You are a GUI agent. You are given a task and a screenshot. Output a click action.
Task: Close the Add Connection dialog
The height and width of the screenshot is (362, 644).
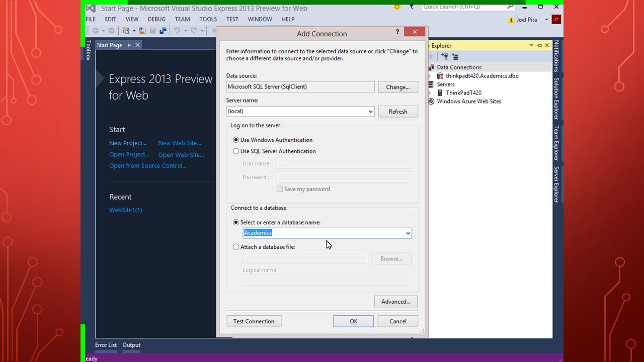pos(415,32)
